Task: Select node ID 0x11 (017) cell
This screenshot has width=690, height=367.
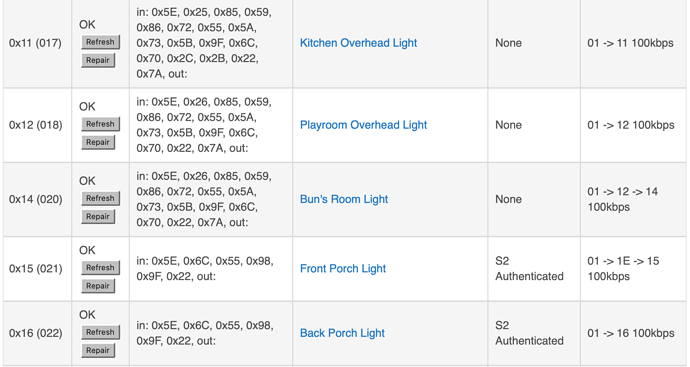Action: [x=37, y=43]
